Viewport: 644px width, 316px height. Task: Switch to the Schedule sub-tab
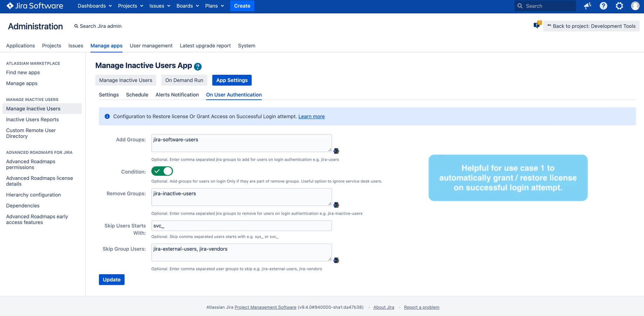[137, 95]
